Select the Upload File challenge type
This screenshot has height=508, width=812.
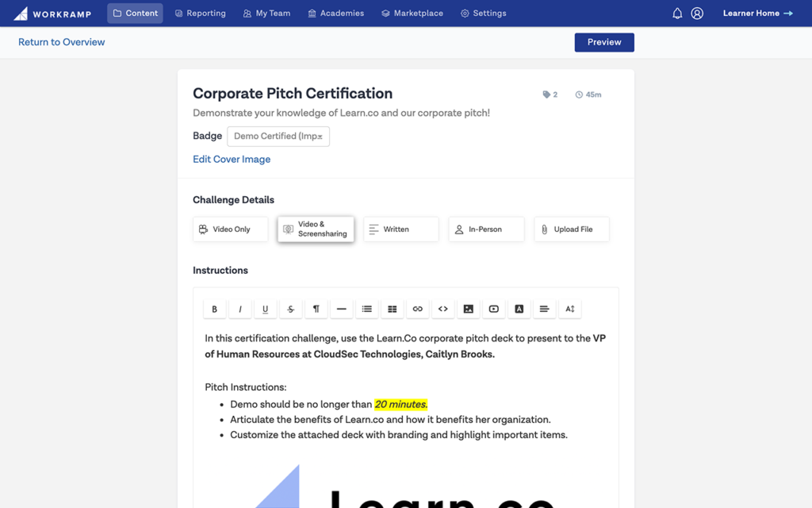[x=572, y=229]
